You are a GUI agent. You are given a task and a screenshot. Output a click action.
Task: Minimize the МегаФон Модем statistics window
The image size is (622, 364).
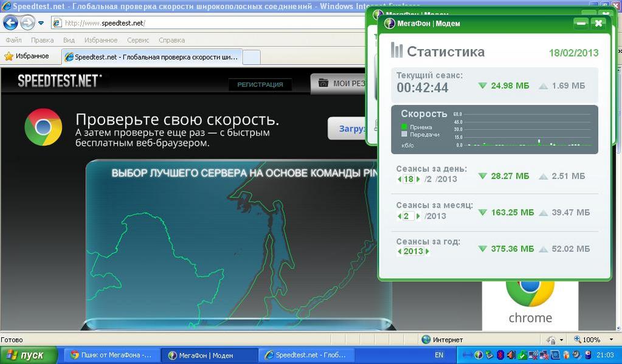[581, 23]
